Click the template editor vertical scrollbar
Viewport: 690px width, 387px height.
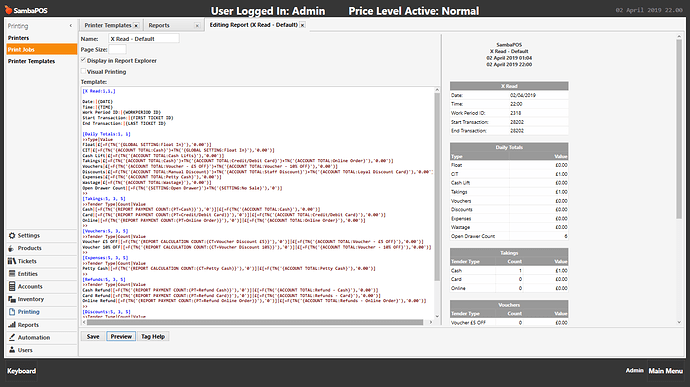point(437,187)
